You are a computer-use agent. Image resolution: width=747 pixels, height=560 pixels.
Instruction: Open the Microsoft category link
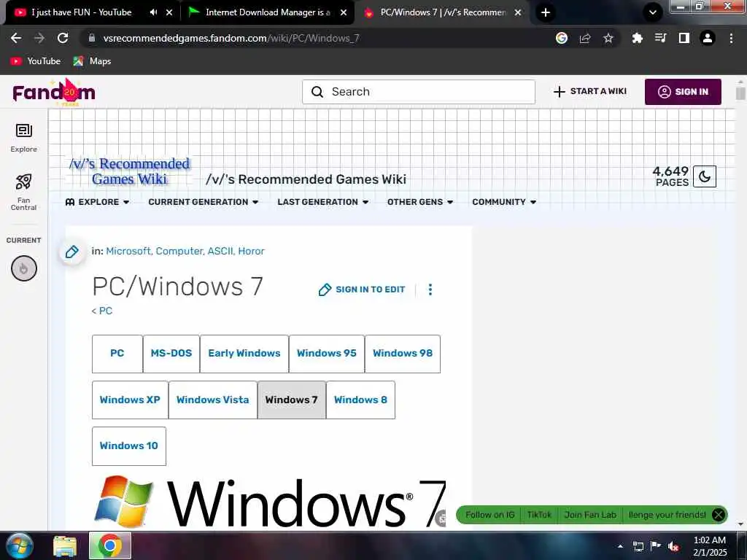tap(128, 251)
